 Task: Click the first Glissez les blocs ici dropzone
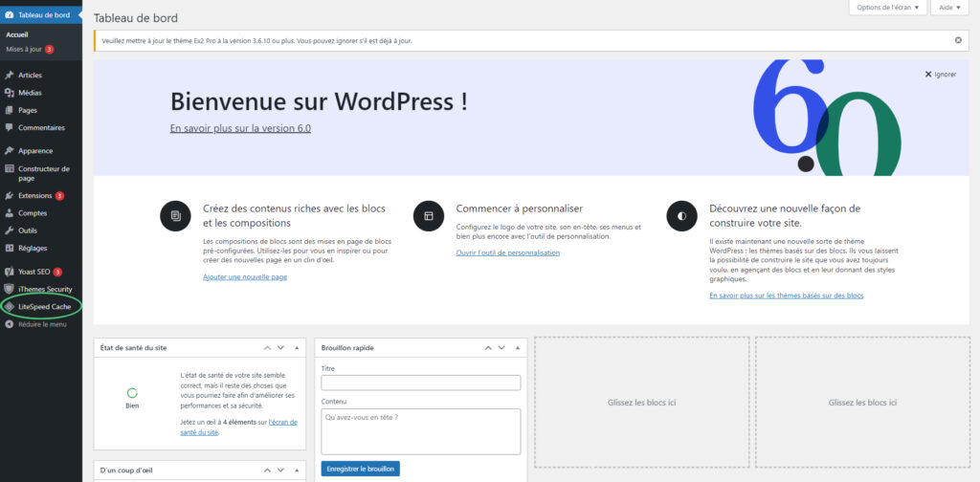(x=642, y=403)
